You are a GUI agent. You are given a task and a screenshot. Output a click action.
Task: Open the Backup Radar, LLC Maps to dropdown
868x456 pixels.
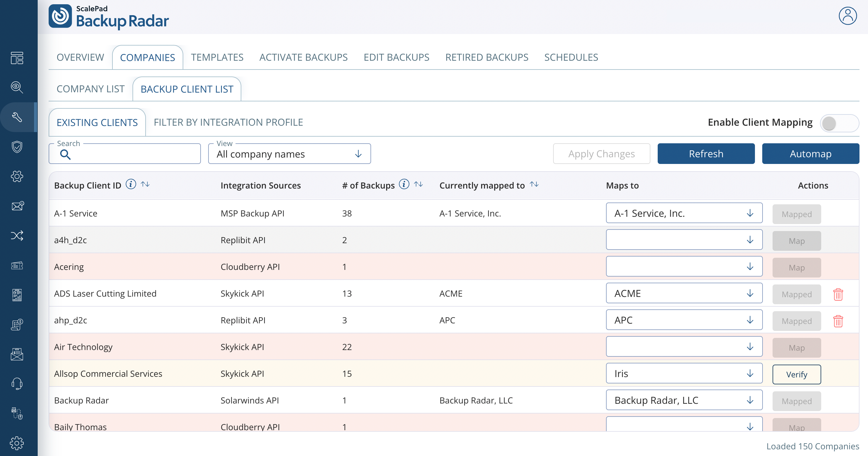point(684,400)
